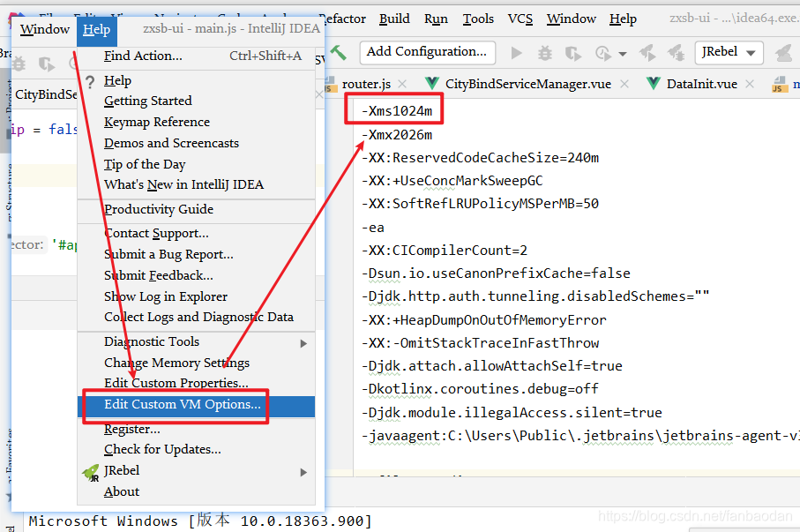The image size is (800, 532).
Task: Select Check for Updates...
Action: (x=197, y=449)
